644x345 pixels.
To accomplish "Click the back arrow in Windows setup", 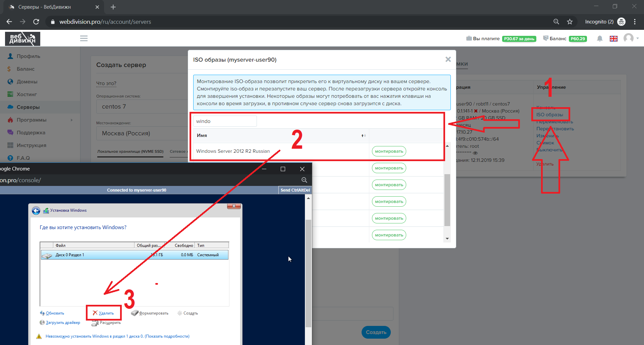I will point(36,211).
